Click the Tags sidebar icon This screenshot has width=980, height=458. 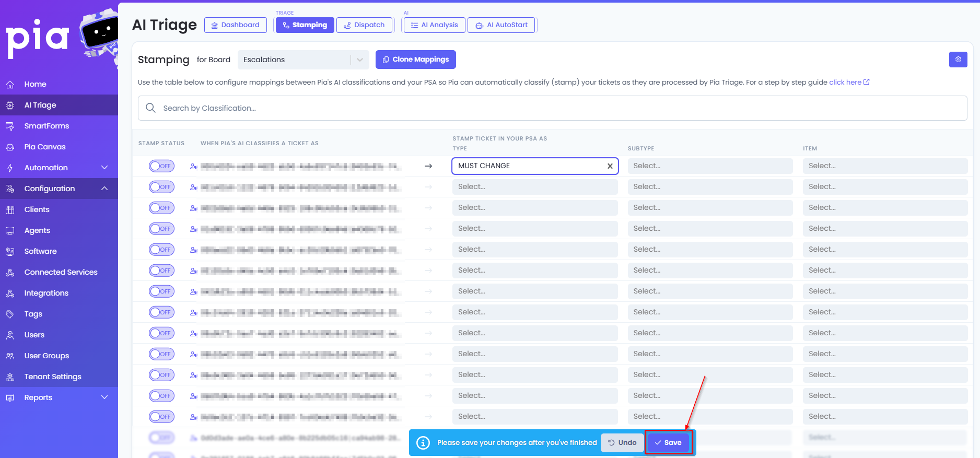click(10, 314)
